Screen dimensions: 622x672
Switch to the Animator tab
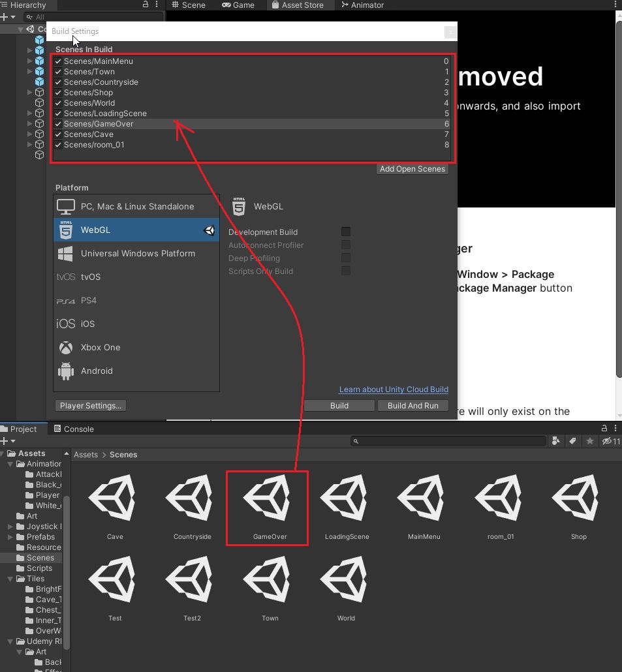tap(363, 5)
